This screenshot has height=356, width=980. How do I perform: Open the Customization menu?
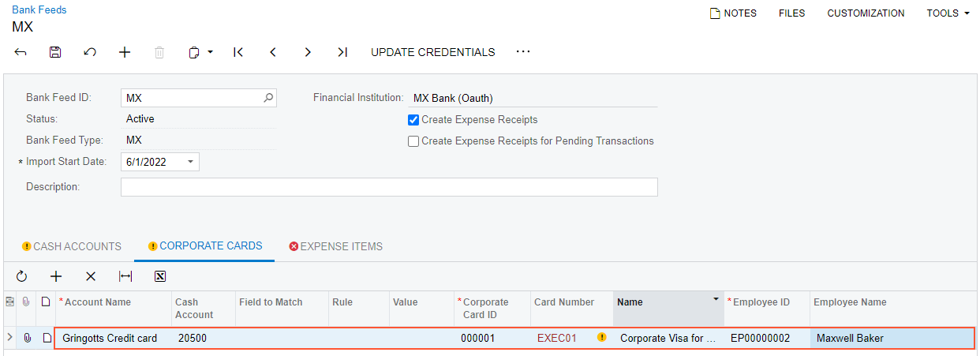[866, 13]
